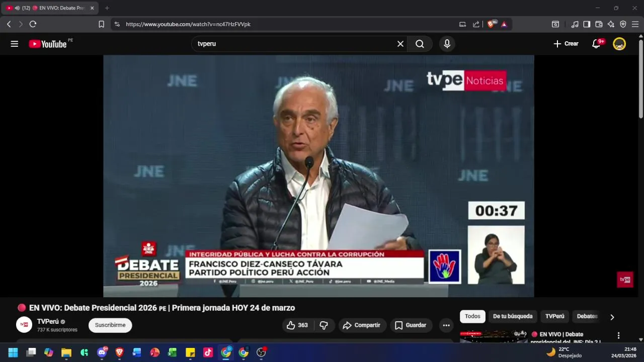The width and height of the screenshot is (644, 362).
Task: Open Brave Shields lion icon
Action: tap(491, 24)
